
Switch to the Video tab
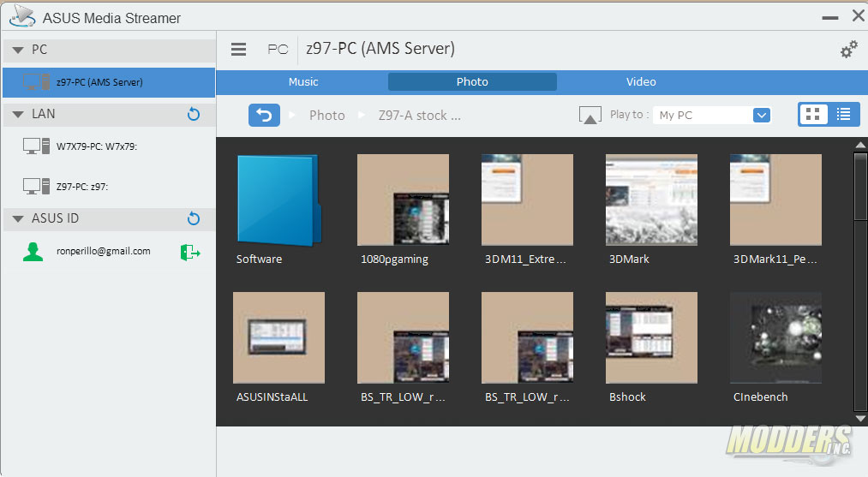(641, 82)
